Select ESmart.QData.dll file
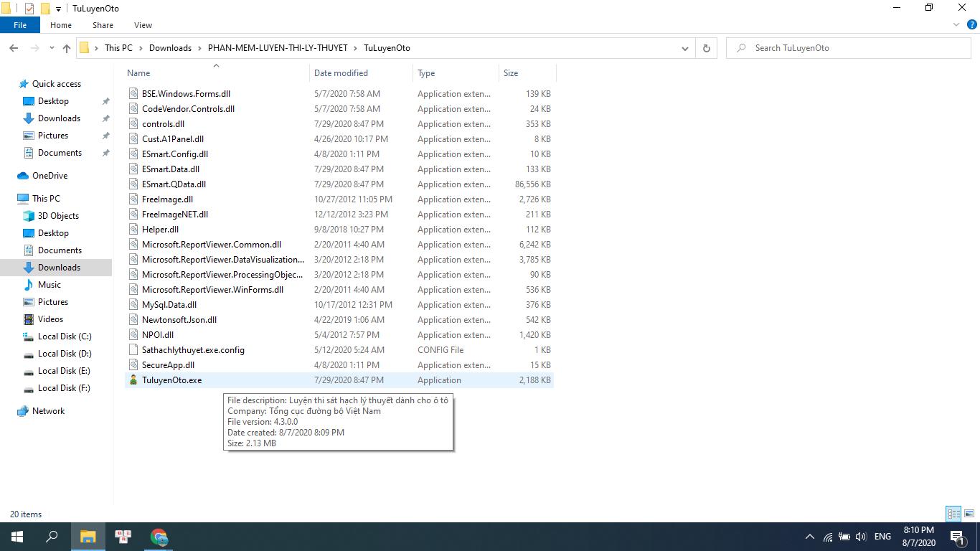 coord(174,184)
